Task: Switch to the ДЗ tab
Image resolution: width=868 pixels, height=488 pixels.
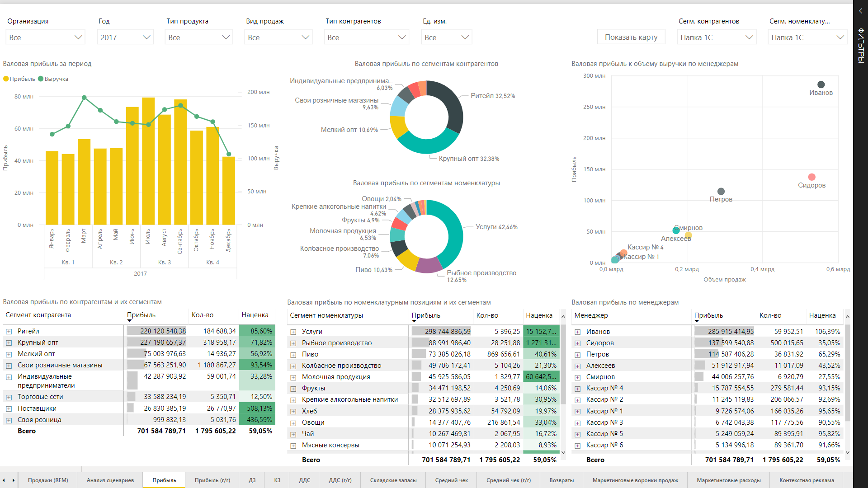Action: 252,480
